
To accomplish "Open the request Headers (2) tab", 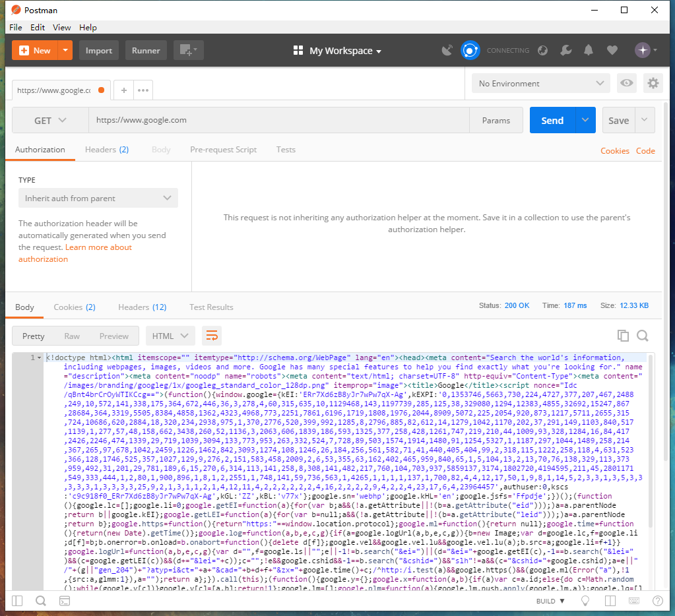I will coord(107,150).
